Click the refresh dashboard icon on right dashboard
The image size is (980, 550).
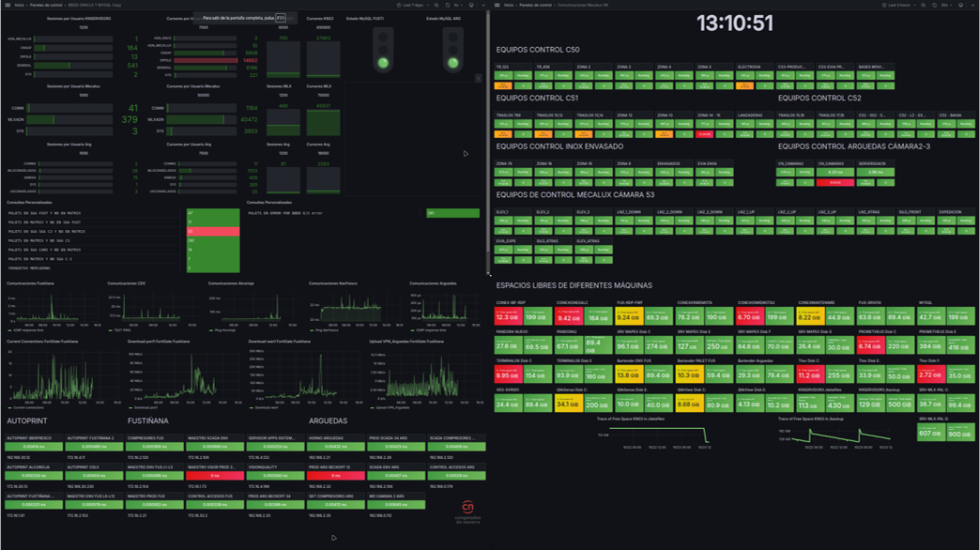click(934, 5)
